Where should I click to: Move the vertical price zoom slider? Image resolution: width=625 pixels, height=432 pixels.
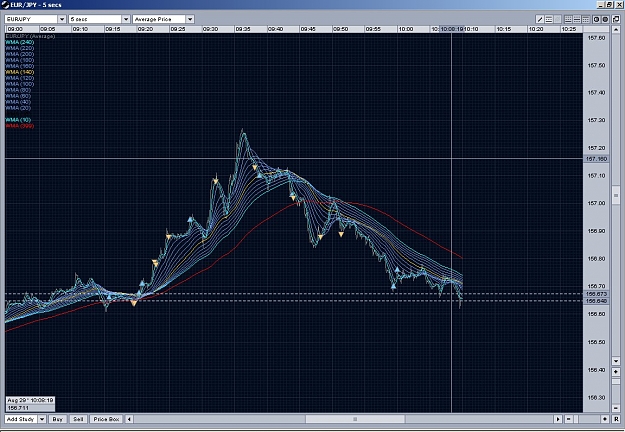pyautogui.click(x=616, y=382)
